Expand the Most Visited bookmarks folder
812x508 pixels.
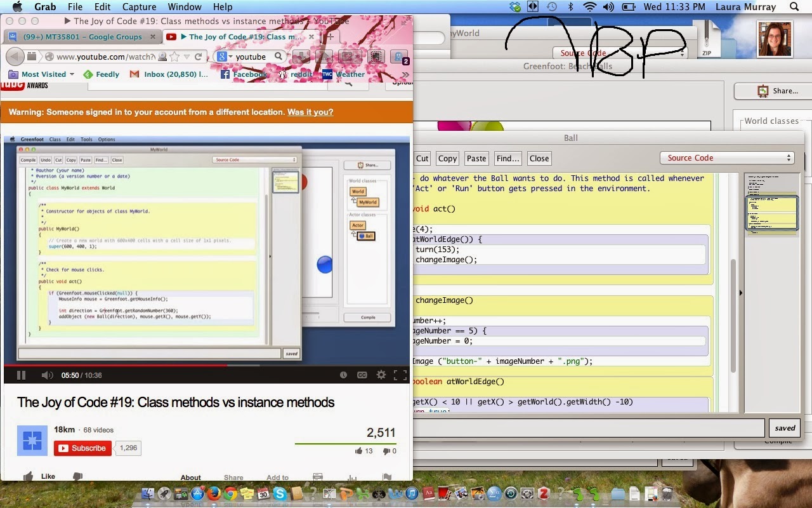41,74
